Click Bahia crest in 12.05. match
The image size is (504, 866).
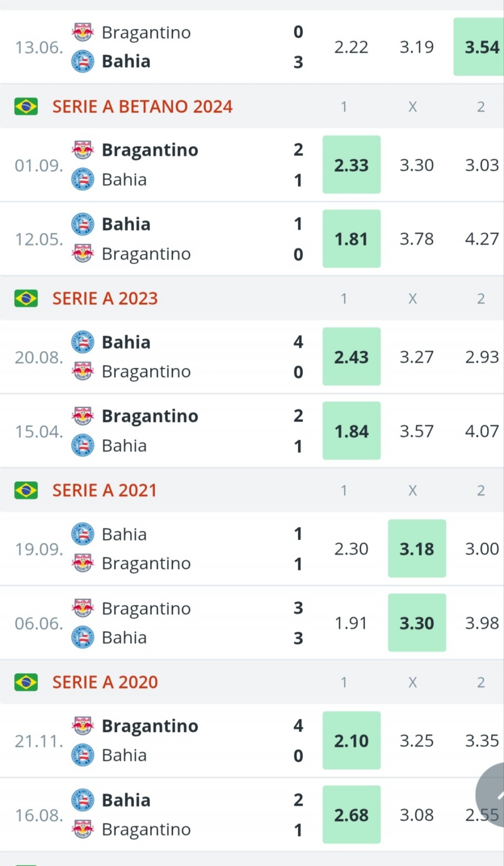(x=82, y=224)
